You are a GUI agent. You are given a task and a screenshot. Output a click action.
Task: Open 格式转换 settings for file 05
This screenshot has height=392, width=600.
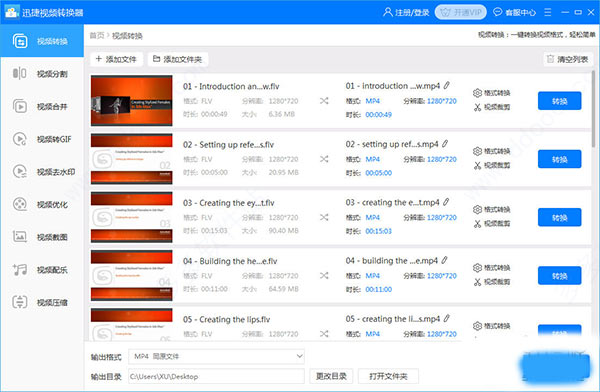[492, 326]
